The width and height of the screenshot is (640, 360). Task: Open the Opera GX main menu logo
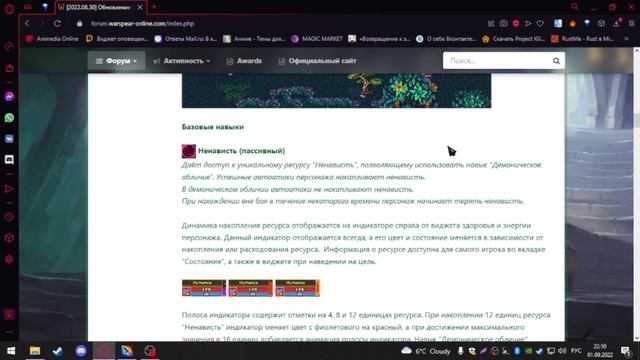click(x=9, y=8)
